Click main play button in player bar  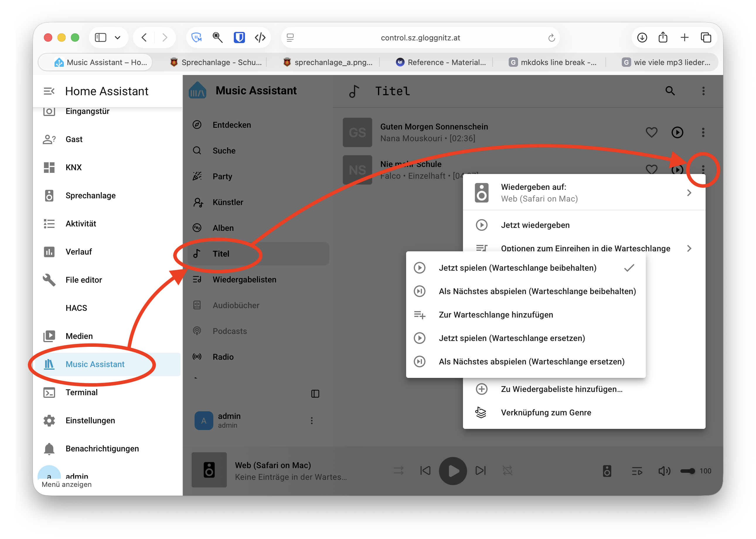453,471
